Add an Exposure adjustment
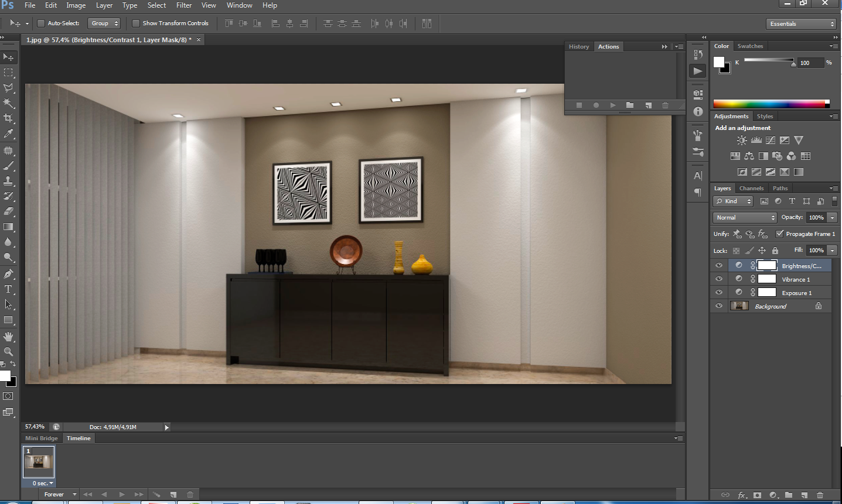842x504 pixels. point(785,140)
